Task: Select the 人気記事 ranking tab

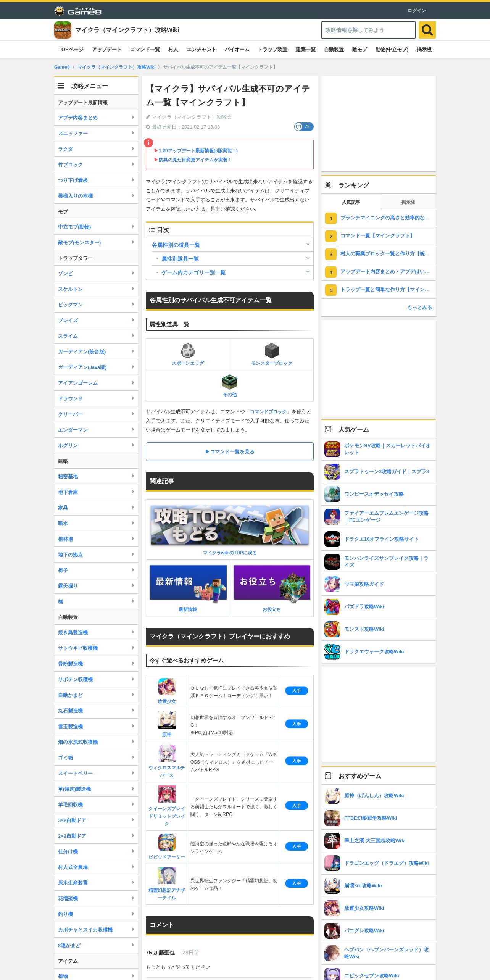Action: (351, 202)
